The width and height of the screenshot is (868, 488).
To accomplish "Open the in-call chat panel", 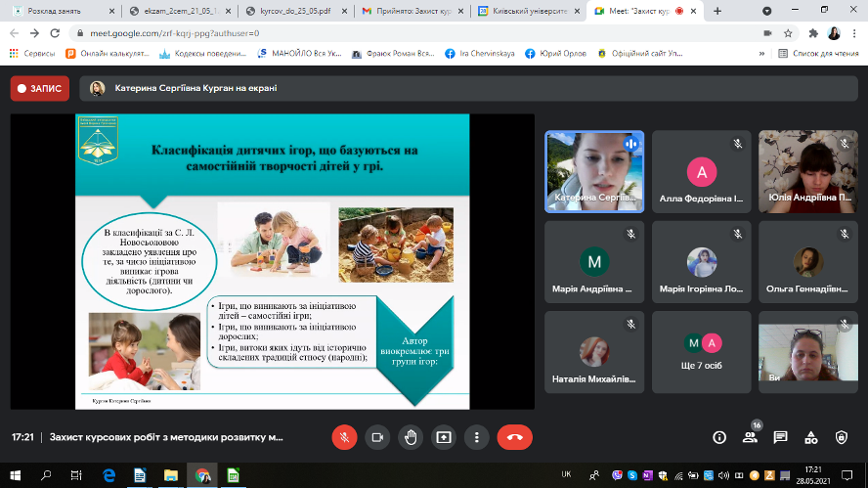I will (x=781, y=437).
